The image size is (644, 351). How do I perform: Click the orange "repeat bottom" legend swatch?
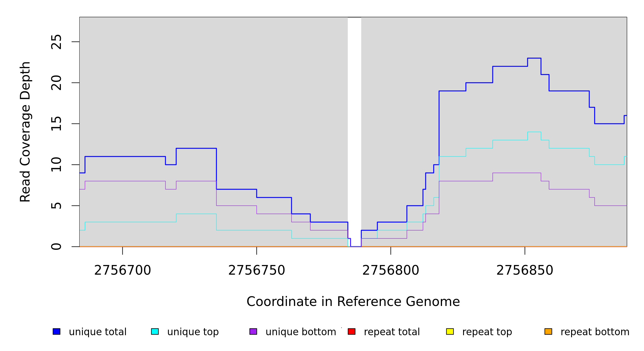point(548,331)
